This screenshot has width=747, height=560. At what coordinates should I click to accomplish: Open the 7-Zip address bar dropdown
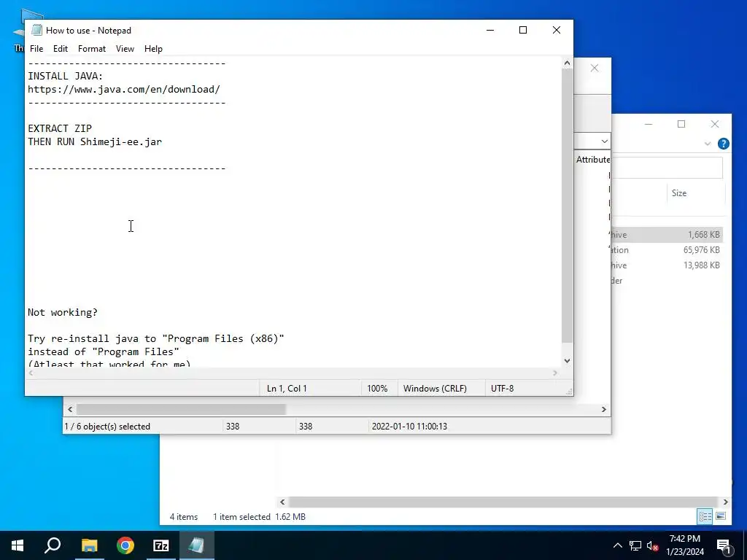(604, 141)
